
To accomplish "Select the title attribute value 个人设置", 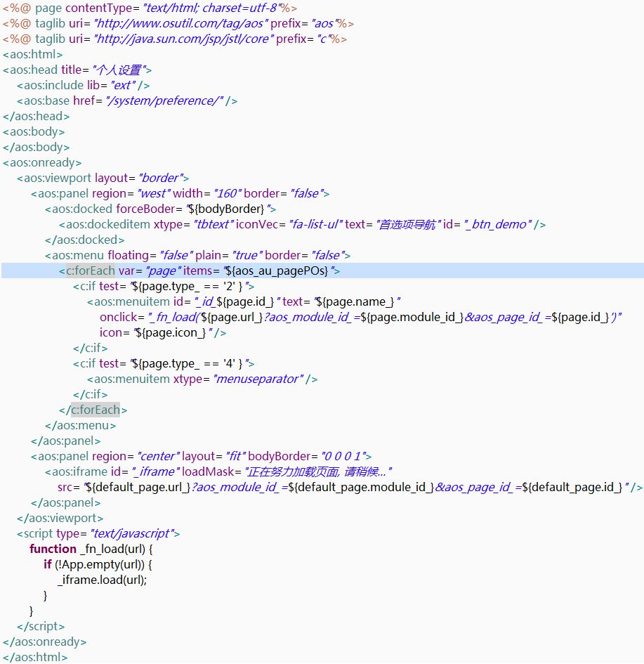I will click(x=119, y=70).
